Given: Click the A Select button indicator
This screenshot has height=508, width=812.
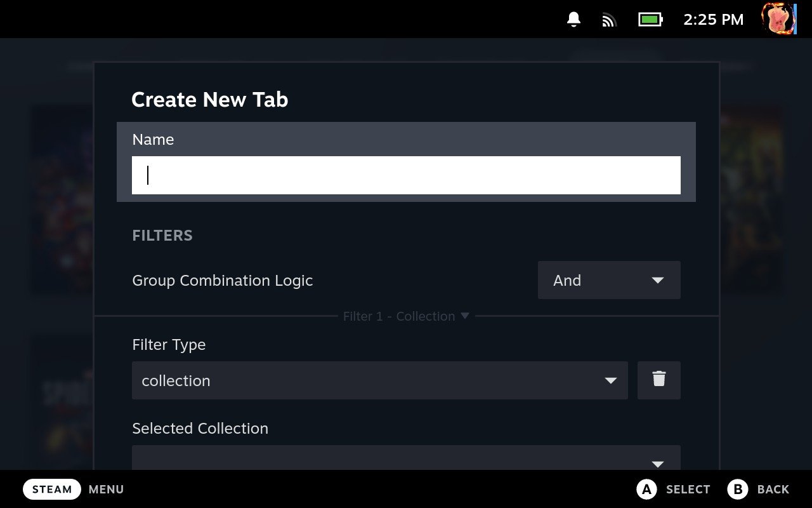Looking at the screenshot, I should (646, 489).
